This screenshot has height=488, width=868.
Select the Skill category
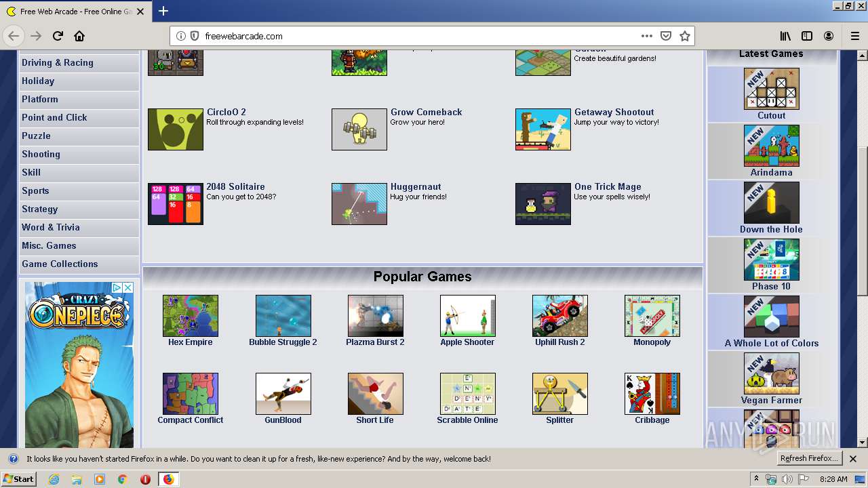click(79, 173)
